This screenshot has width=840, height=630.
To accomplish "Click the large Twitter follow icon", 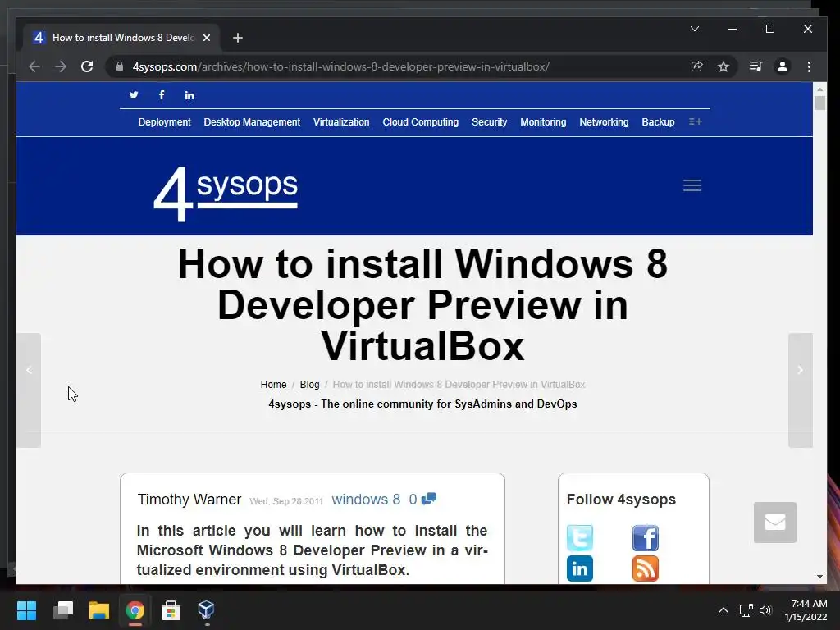I will tap(580, 538).
